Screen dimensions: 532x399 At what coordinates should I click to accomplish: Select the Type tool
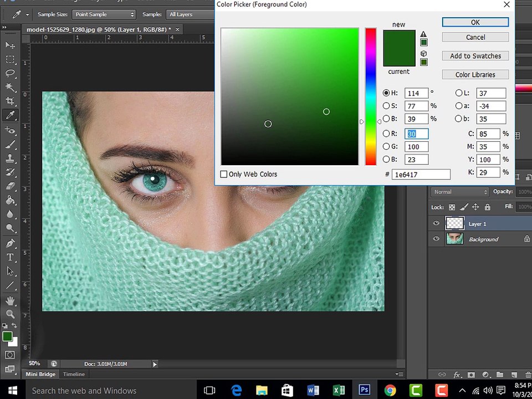tap(10, 257)
